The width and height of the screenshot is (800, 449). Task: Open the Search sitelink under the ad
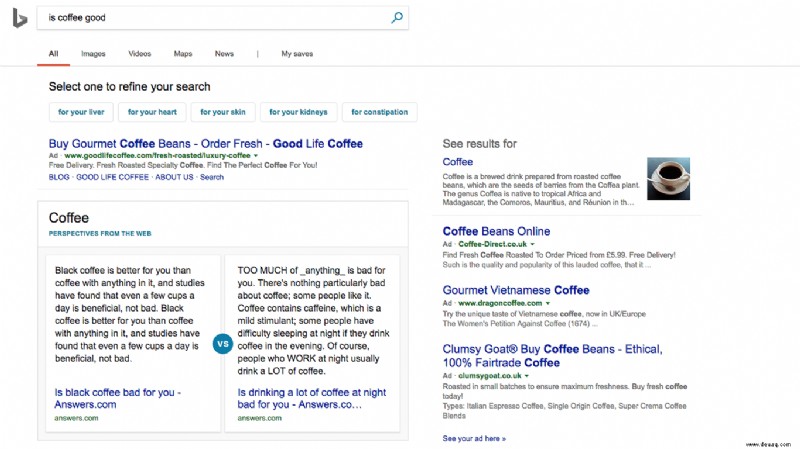click(x=212, y=177)
